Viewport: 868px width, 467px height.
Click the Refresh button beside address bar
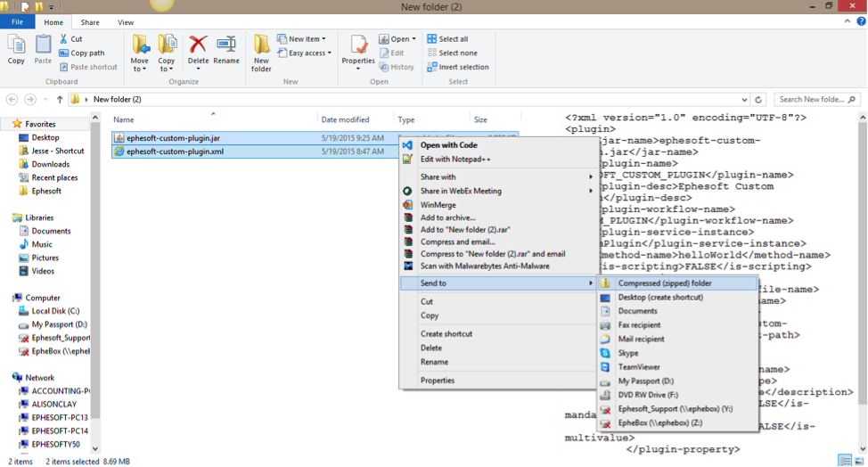(x=758, y=100)
